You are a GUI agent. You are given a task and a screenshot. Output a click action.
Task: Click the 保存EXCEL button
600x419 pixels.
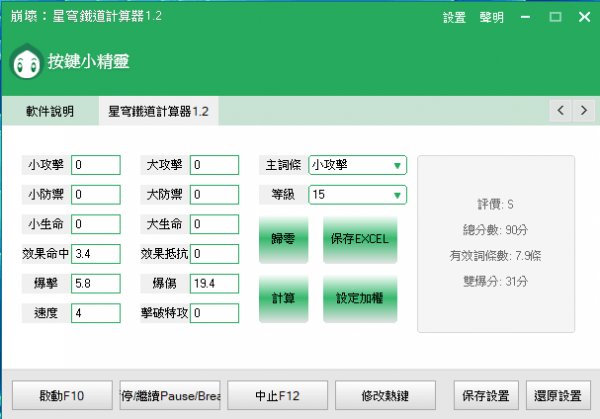coord(360,239)
